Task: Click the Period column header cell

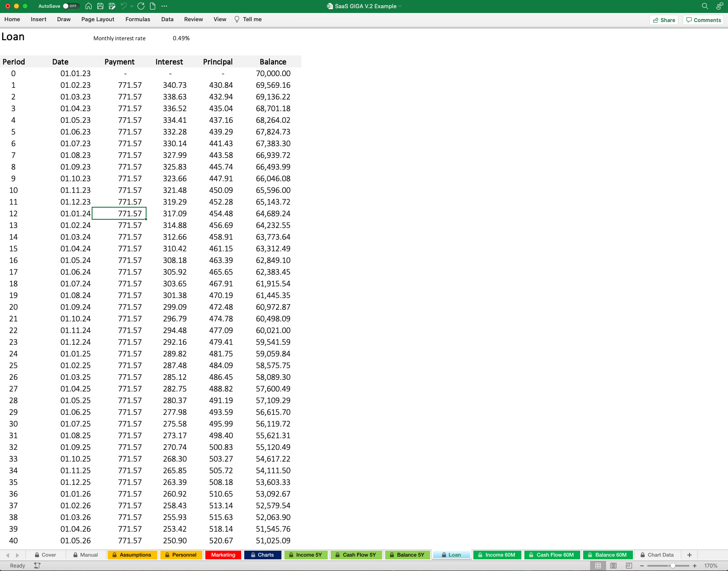Action: point(14,62)
